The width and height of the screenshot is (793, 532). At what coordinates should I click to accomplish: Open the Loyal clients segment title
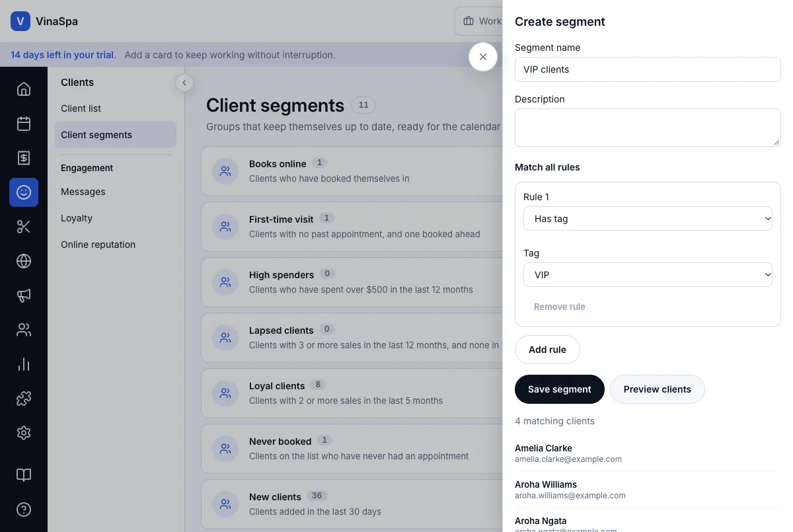(277, 386)
